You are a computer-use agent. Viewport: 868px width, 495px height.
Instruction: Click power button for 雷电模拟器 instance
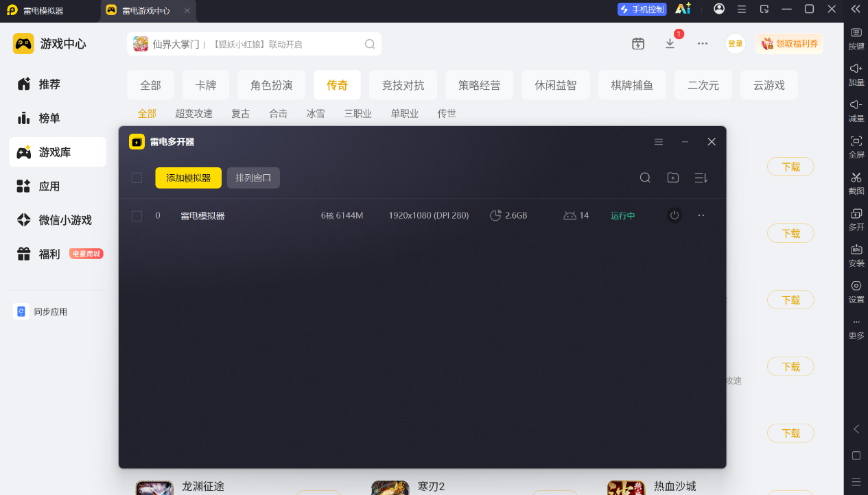[x=675, y=215]
